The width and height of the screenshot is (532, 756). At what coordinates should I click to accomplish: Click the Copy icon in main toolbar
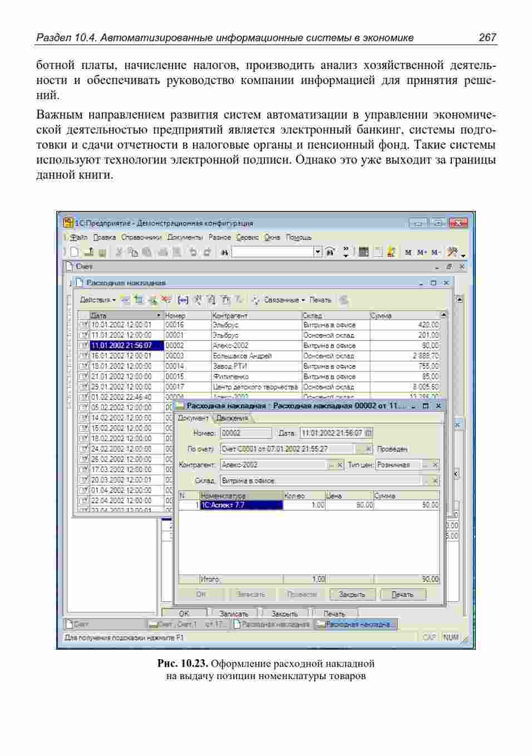tap(132, 252)
